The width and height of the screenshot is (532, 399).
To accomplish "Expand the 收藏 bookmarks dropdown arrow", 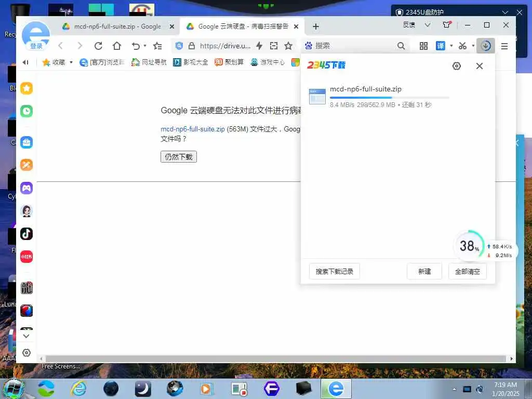I will [x=71, y=62].
